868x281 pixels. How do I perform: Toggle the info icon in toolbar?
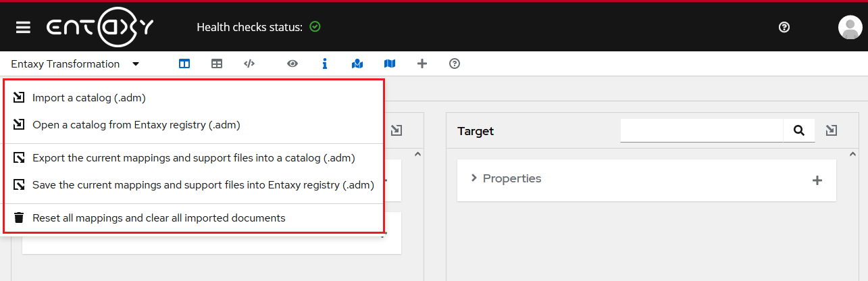click(x=325, y=63)
